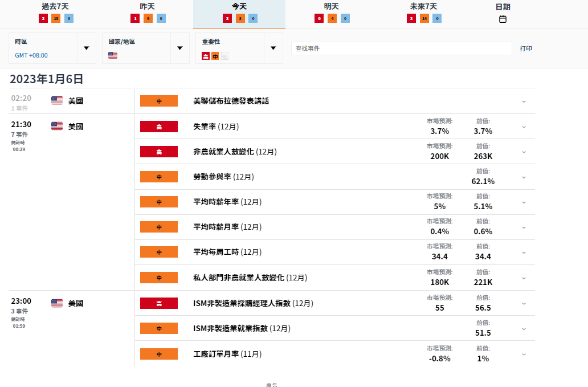The image size is (588, 387).
Task: Click the US flag beside the 23:00 events
Action: (x=57, y=303)
